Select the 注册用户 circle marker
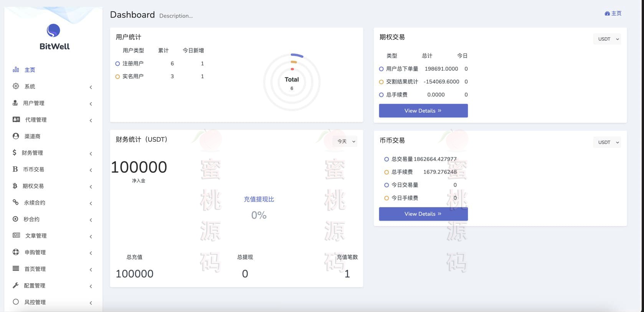 (x=117, y=64)
